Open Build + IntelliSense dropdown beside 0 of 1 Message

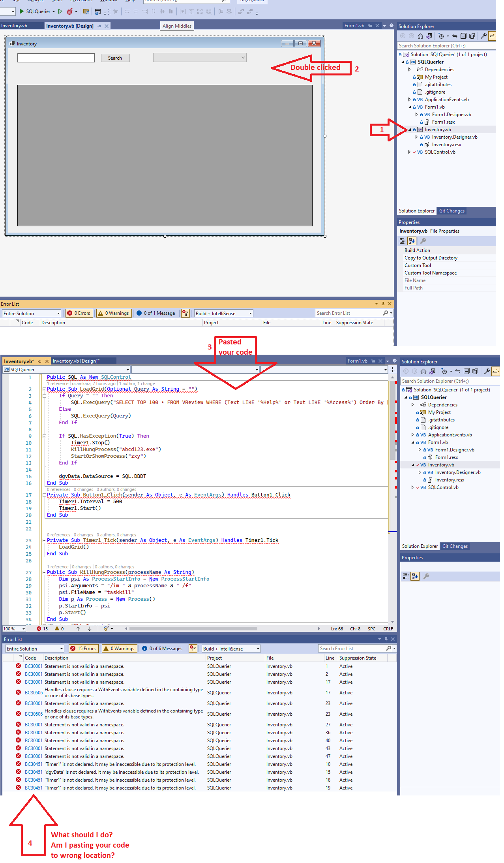(x=224, y=313)
